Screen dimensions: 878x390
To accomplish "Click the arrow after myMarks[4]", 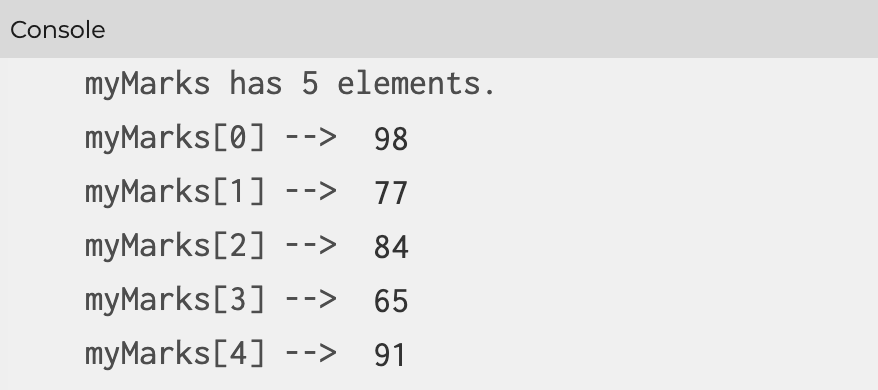I will click(x=311, y=354).
